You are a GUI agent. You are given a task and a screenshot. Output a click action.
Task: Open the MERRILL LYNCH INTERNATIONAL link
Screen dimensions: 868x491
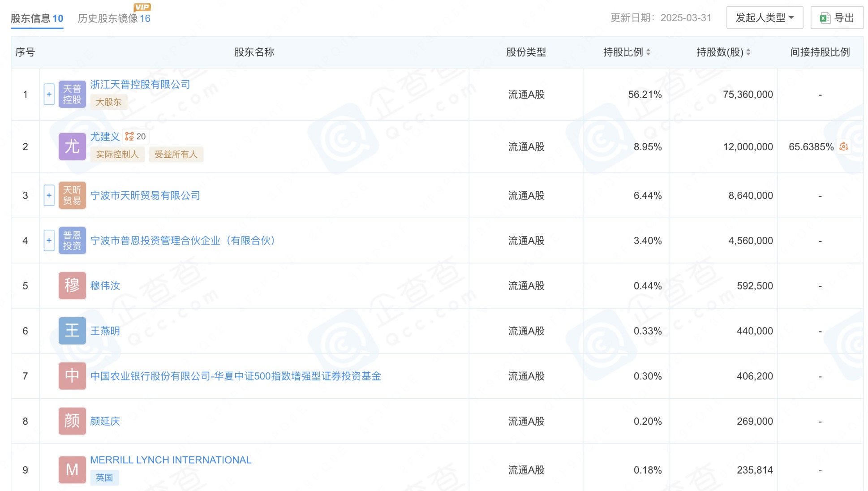(171, 460)
